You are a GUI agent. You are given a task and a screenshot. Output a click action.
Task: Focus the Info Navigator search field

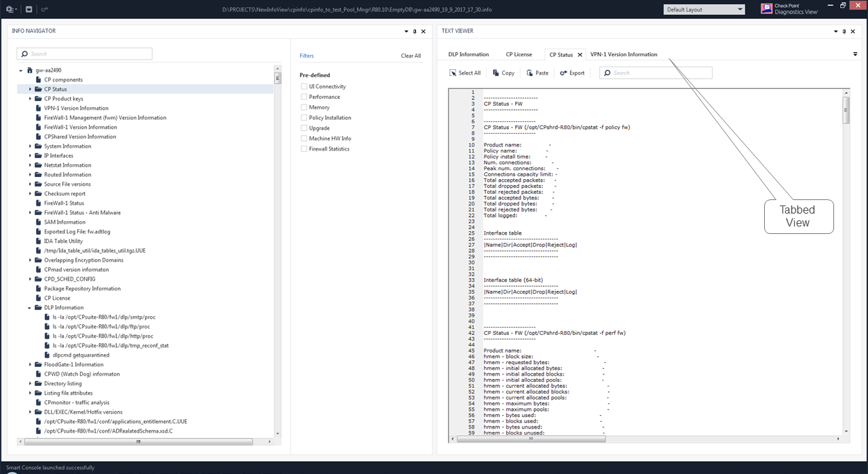[x=84, y=54]
